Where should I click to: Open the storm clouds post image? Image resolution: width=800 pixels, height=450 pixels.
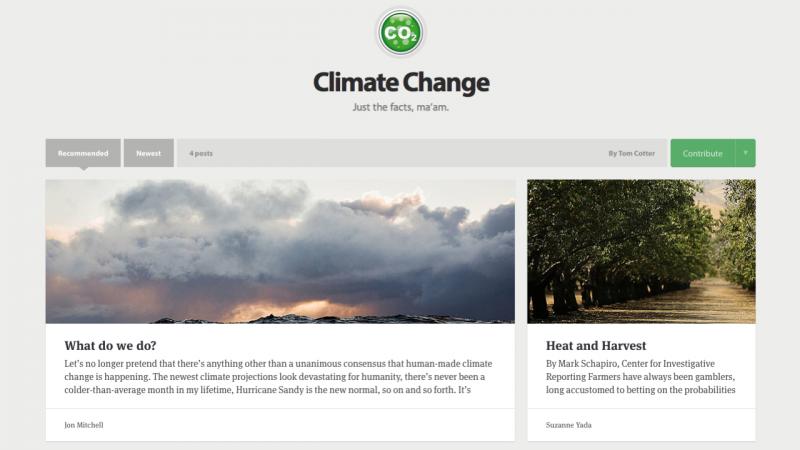[280, 252]
